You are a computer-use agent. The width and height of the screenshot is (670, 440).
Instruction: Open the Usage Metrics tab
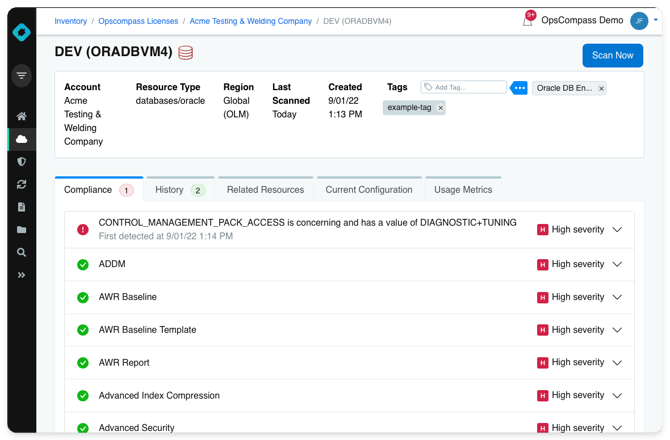(463, 189)
